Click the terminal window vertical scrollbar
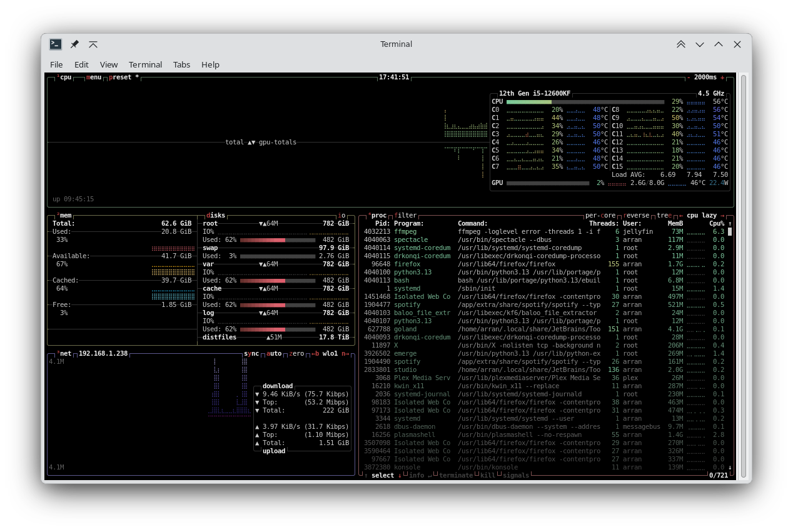The image size is (793, 532). pos(744,277)
